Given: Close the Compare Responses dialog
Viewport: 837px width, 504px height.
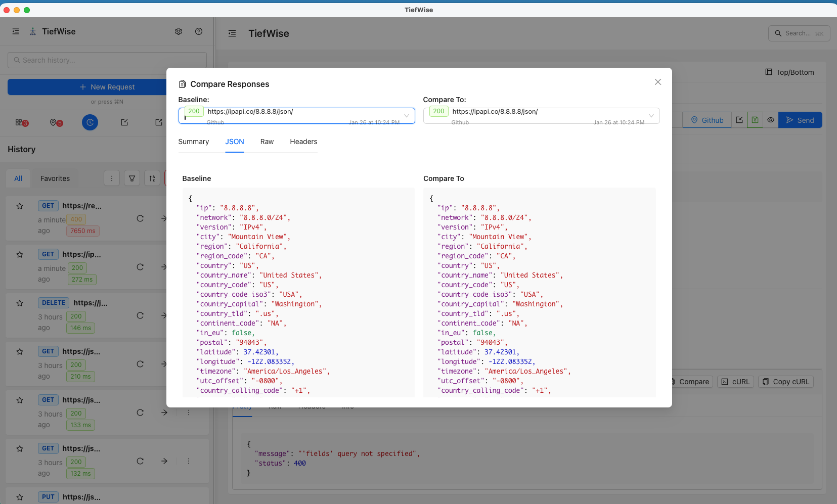Looking at the screenshot, I should (658, 82).
